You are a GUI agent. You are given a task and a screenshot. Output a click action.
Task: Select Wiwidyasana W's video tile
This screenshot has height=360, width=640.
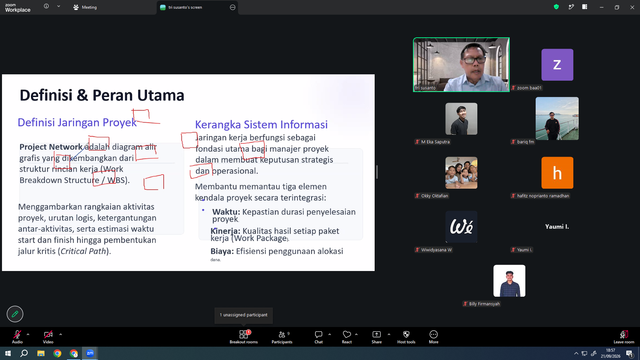tap(461, 227)
